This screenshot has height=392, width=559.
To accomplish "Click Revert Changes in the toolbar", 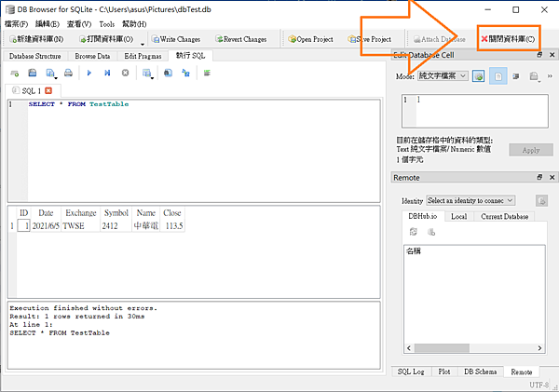I will [241, 39].
